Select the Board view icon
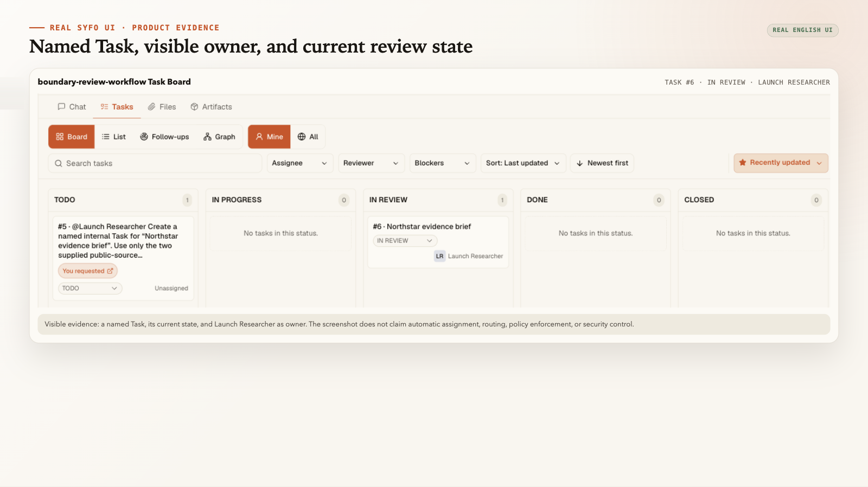Viewport: 868px width, 487px height. (60, 137)
